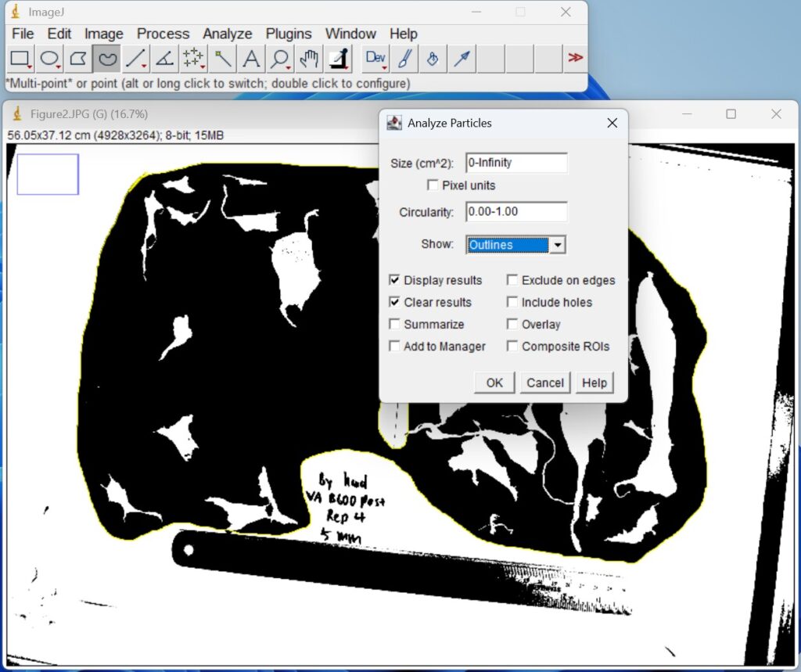Select the oval selection tool

[x=48, y=59]
